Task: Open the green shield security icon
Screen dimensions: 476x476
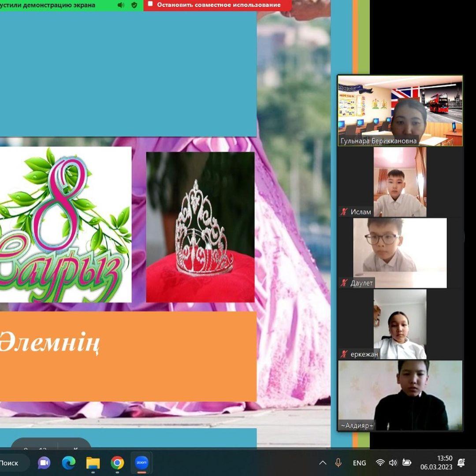Action: (x=134, y=5)
